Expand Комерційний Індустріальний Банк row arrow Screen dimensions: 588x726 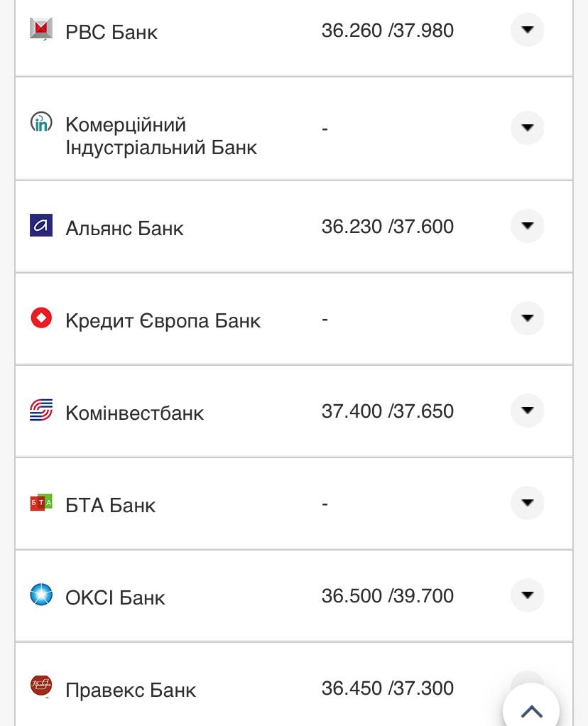(527, 128)
